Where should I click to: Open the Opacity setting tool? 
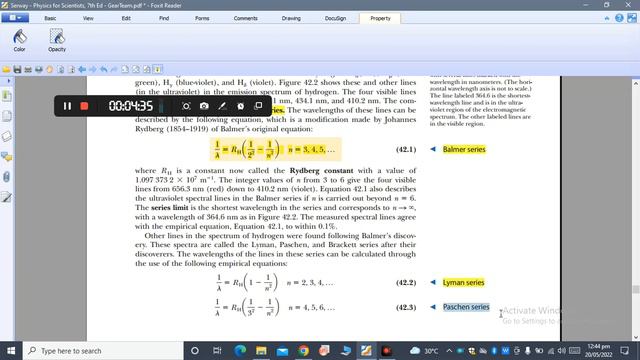(x=57, y=40)
